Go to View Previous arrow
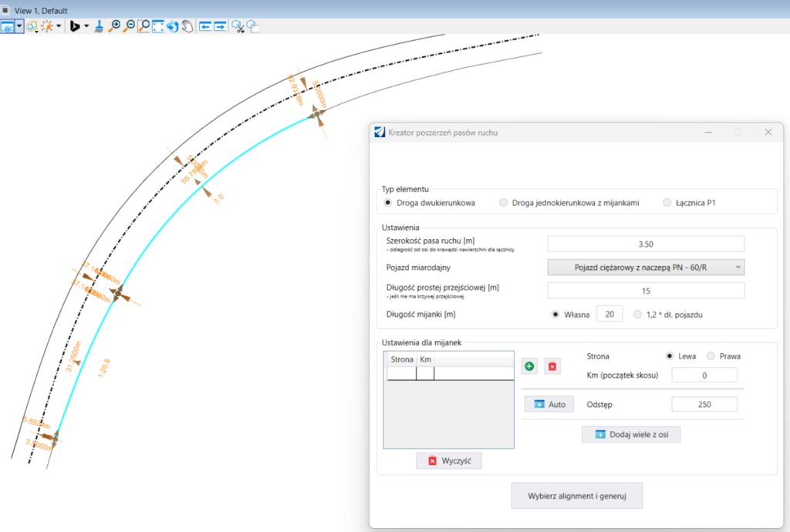The image size is (790, 532). click(205, 26)
